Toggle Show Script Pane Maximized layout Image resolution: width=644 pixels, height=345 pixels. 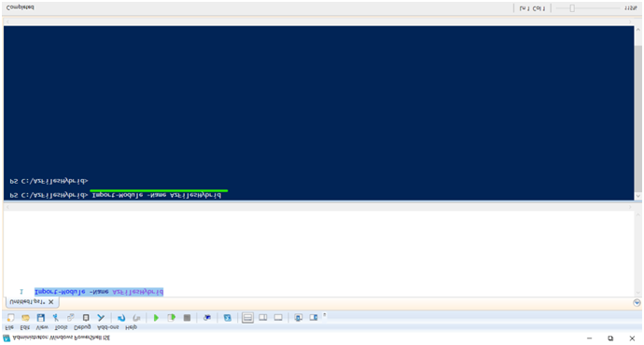point(278,318)
